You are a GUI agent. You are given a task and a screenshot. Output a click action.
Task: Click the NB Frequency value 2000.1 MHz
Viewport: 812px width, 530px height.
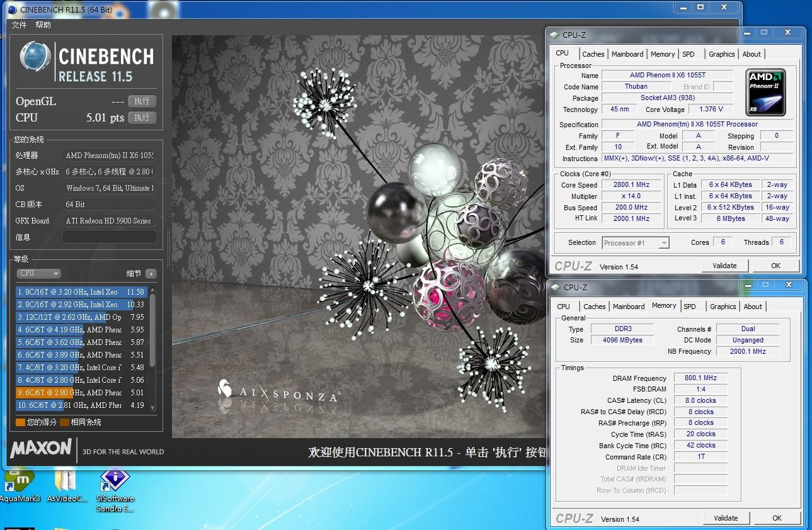pyautogui.click(x=748, y=352)
